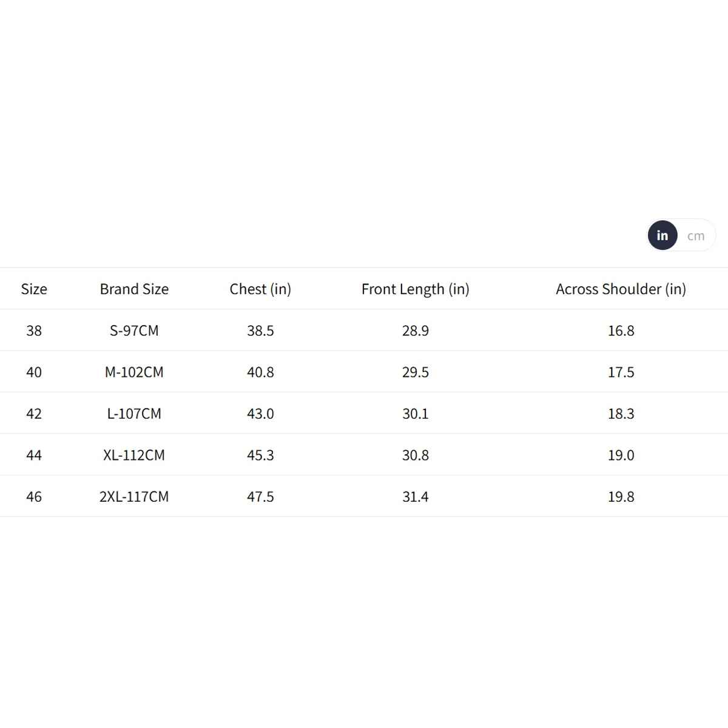Click the M-102CM brand size cell

pyautogui.click(x=134, y=372)
